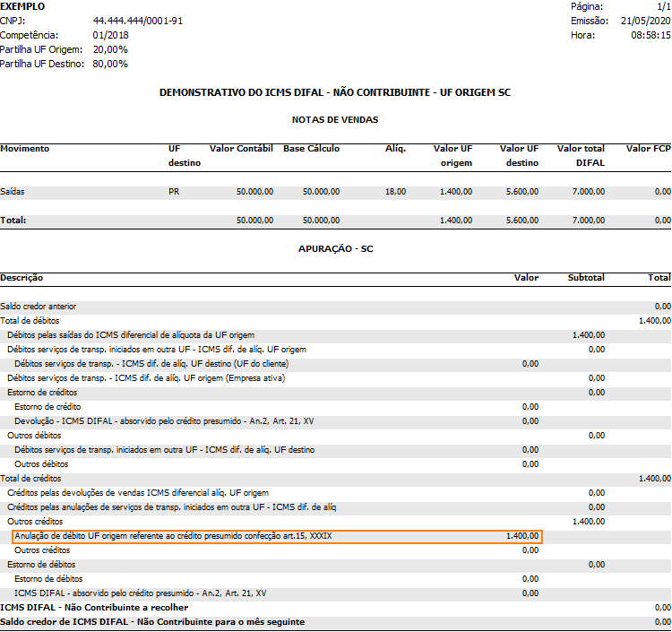
Task: Click Devolução - ICMS DIFAL absorvido row
Action: tap(336, 421)
